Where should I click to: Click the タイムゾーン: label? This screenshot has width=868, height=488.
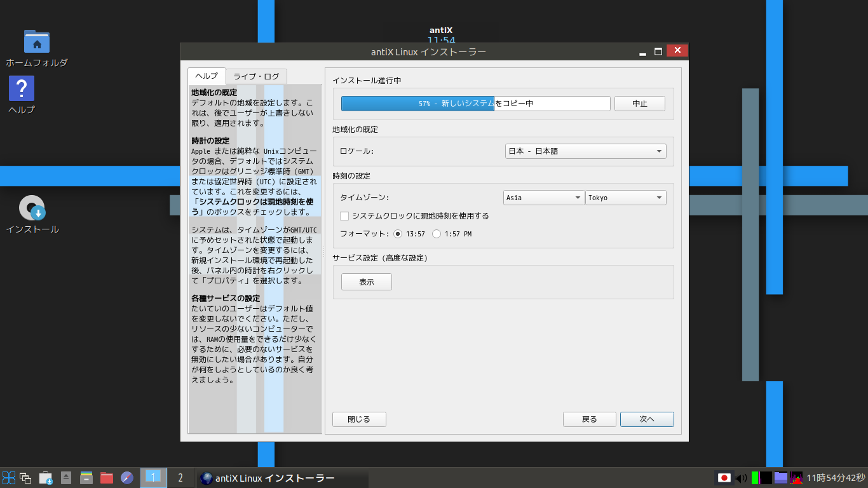364,198
